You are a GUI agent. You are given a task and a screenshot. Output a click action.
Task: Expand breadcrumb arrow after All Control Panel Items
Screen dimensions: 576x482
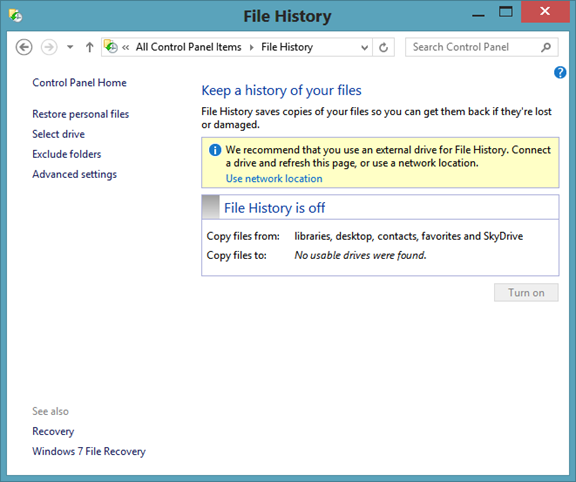click(x=252, y=47)
